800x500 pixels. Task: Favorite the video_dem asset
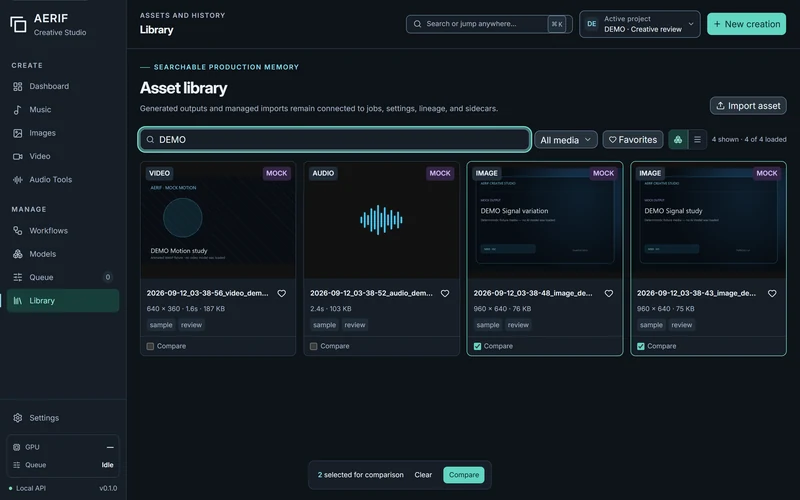click(282, 293)
